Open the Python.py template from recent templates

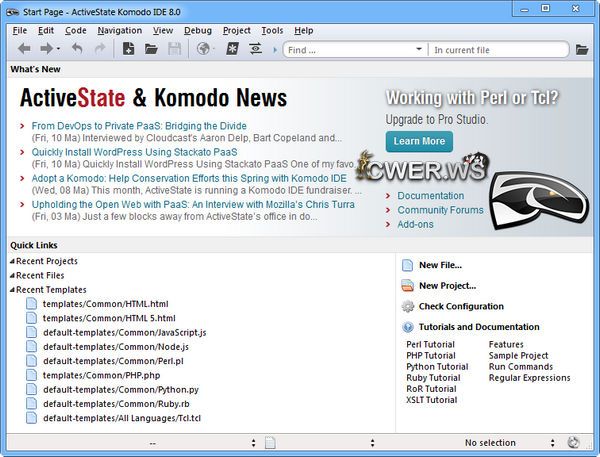coord(120,389)
